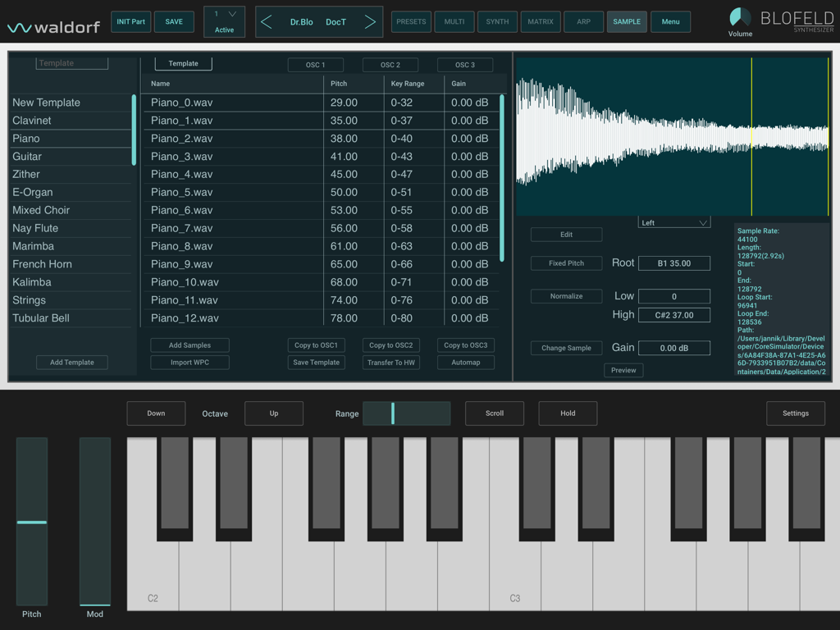Enable Hold on the keyboard
Viewport: 840px width, 630px height.
point(568,413)
